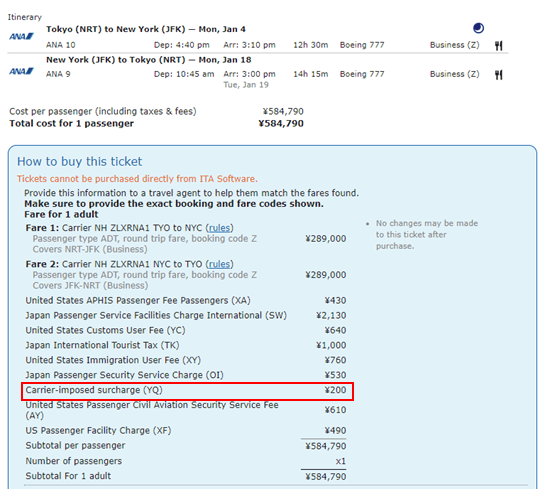Click 'Japan Passenger Security Service Charge (OI)'
540x489 pixels.
click(x=124, y=375)
